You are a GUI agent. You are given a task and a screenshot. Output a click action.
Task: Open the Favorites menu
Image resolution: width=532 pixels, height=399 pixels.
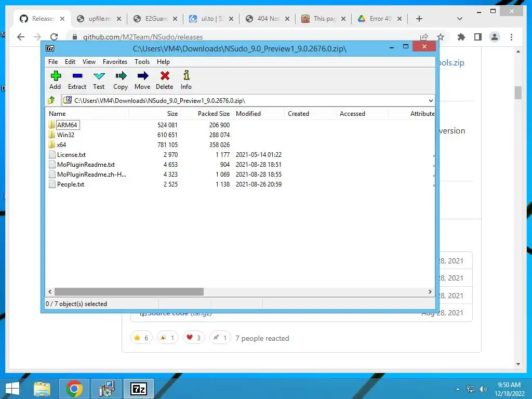[x=115, y=62]
